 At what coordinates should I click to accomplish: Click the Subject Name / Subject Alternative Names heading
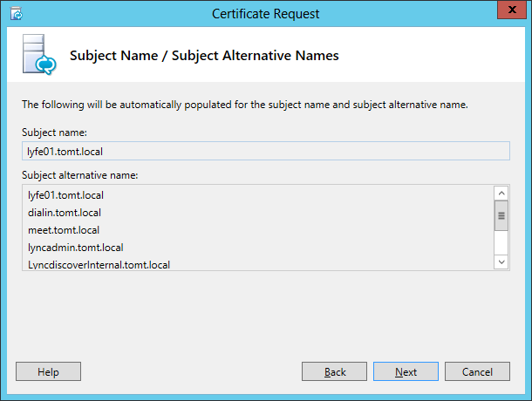pyautogui.click(x=204, y=56)
